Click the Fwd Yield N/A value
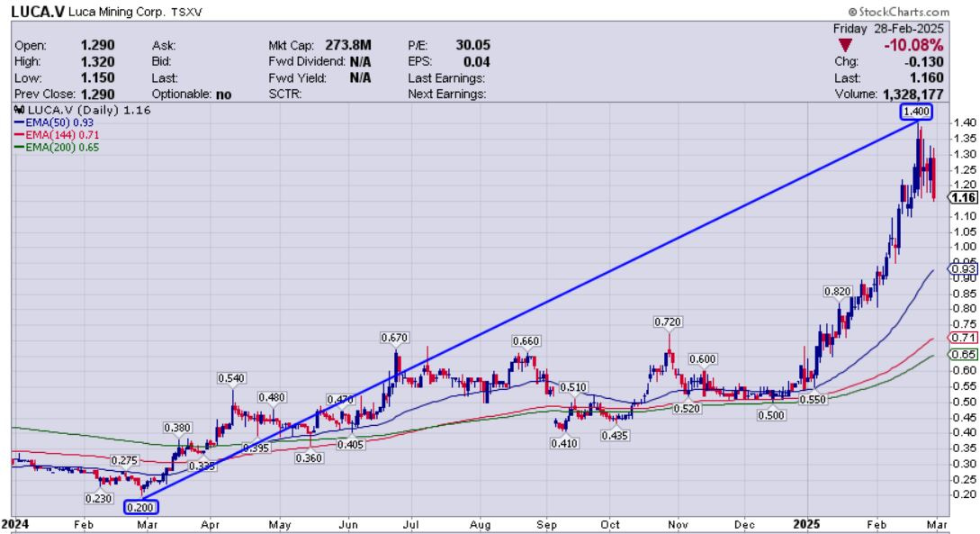This screenshot has width=980, height=534. [360, 77]
